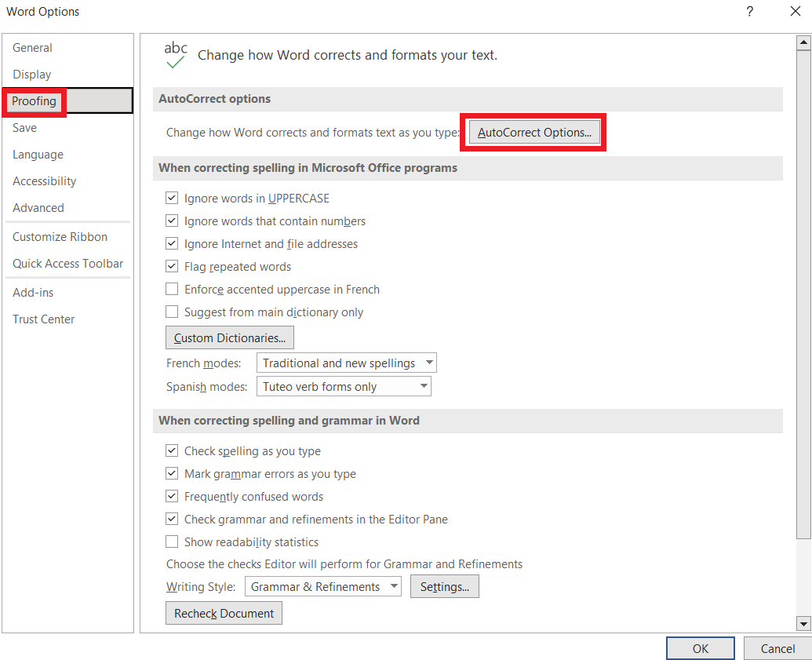The height and width of the screenshot is (660, 812).
Task: Click the abc checkmark proofing icon
Action: click(176, 55)
